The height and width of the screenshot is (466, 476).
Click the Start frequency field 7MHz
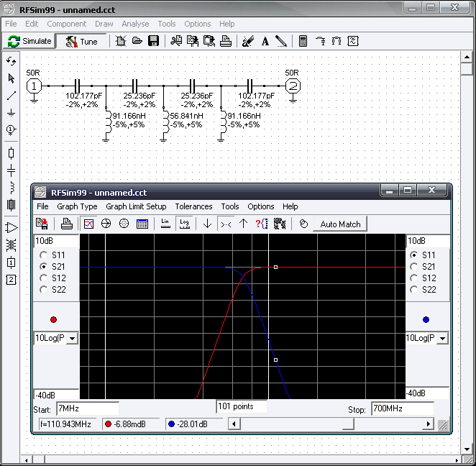click(88, 408)
